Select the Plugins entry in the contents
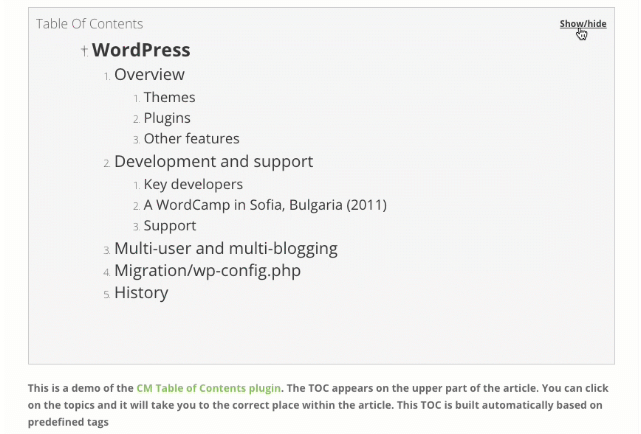641x434 pixels. pos(167,118)
